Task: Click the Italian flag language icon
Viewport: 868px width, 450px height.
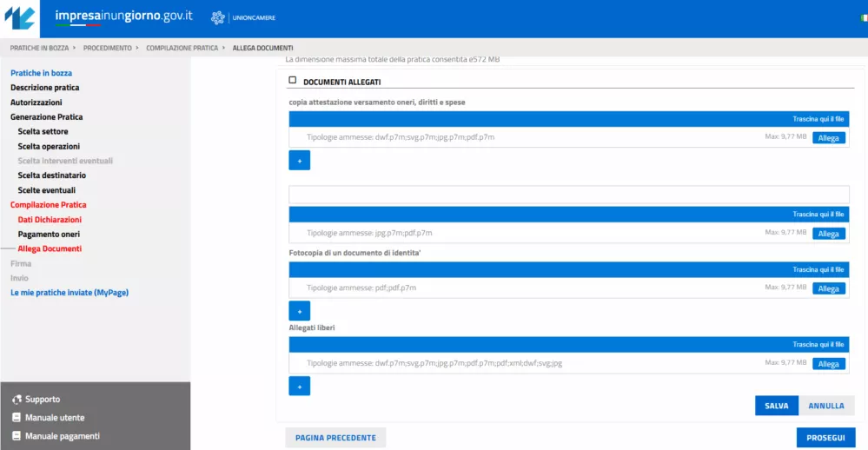Action: pyautogui.click(x=863, y=18)
